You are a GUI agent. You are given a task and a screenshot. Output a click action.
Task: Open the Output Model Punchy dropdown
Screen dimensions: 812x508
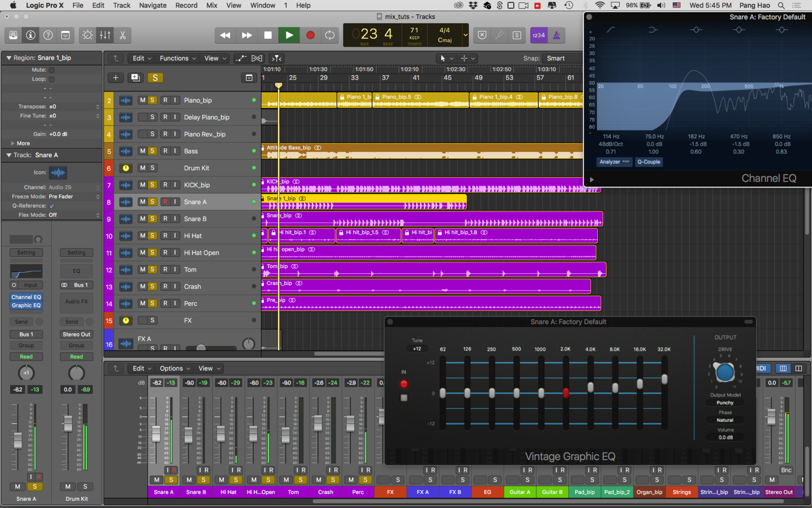coord(725,403)
